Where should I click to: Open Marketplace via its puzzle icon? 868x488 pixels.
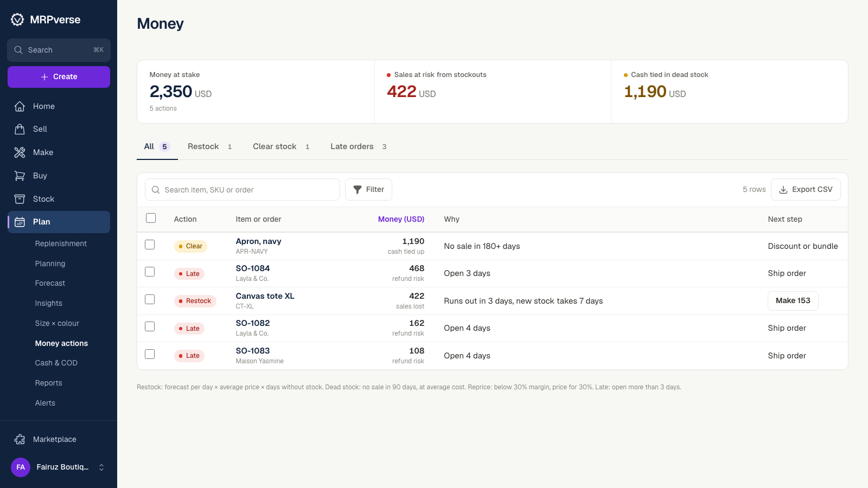coord(20,439)
